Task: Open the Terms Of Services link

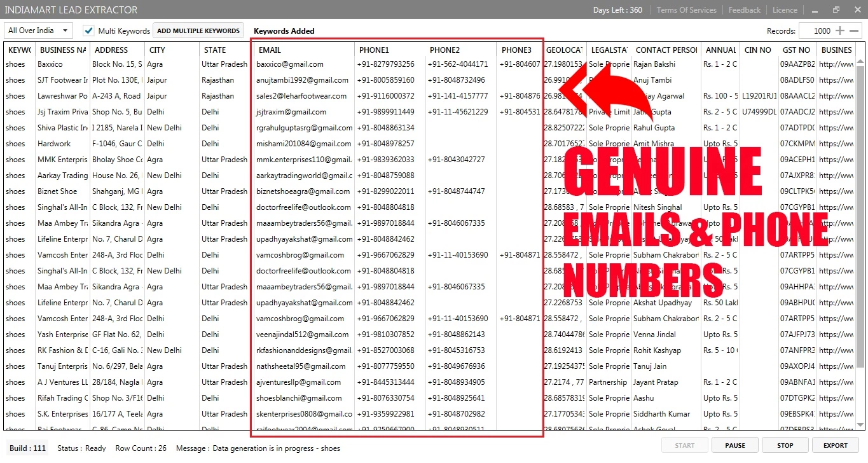Action: [686, 10]
